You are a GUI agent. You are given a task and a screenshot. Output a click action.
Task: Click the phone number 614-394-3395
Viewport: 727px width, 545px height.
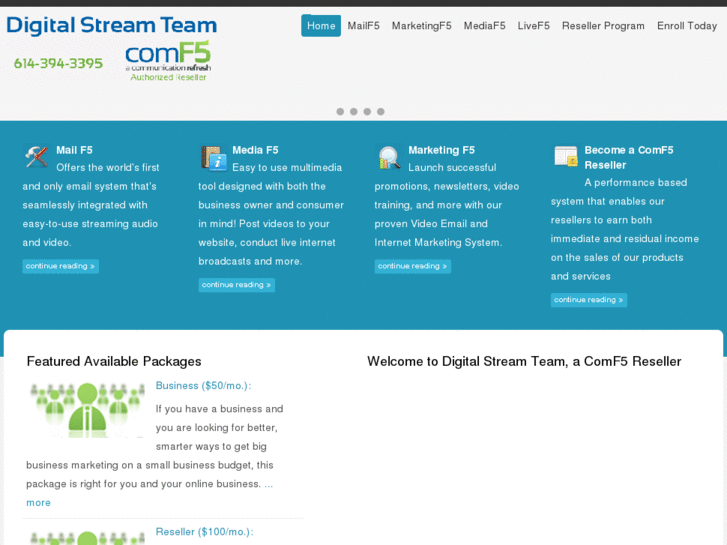point(58,63)
